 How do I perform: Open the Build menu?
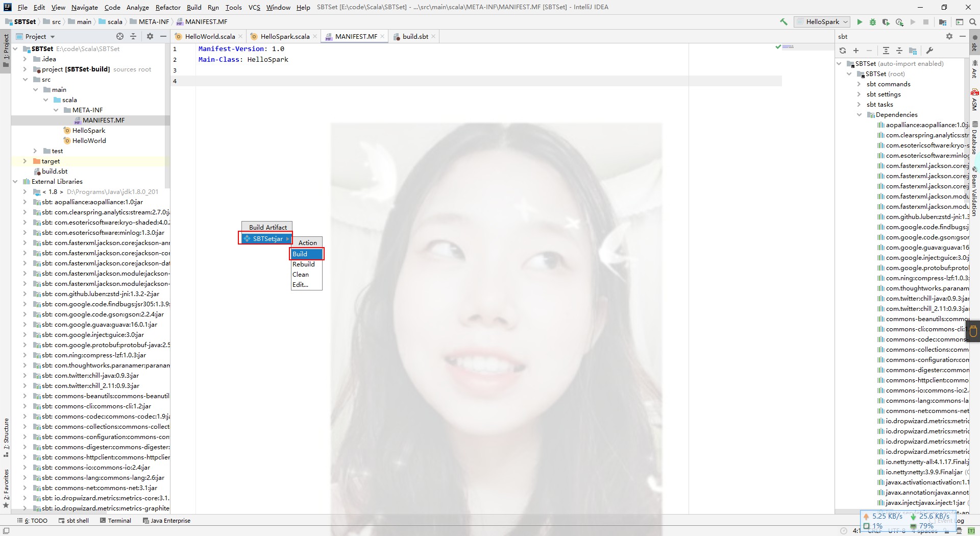(x=194, y=7)
